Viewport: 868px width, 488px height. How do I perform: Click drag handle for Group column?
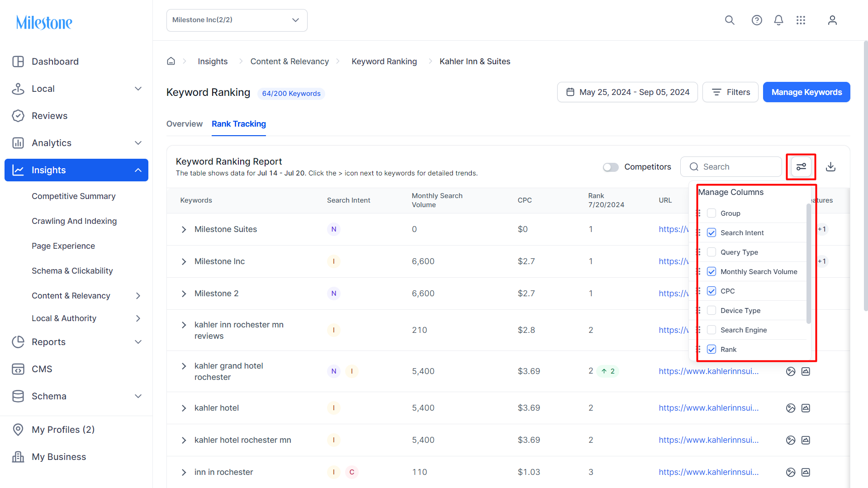pos(698,213)
